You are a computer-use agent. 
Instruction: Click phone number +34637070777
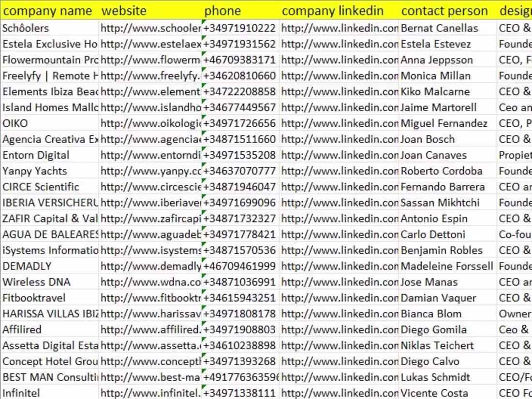(240, 171)
